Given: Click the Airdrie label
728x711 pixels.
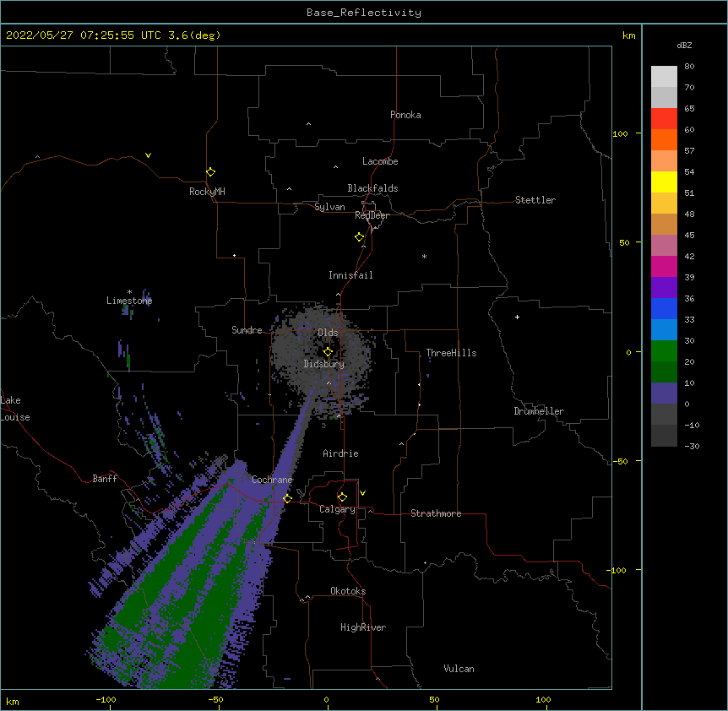Looking at the screenshot, I should [x=341, y=453].
